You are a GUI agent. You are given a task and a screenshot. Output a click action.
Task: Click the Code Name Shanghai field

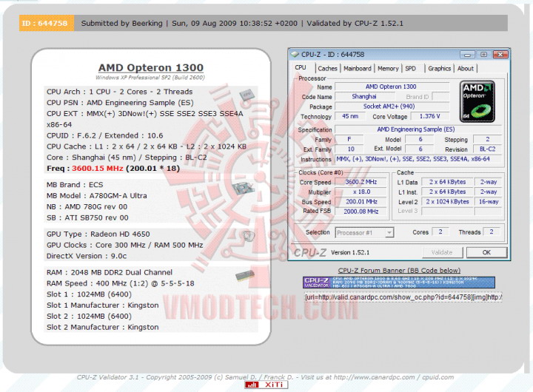pyautogui.click(x=364, y=96)
